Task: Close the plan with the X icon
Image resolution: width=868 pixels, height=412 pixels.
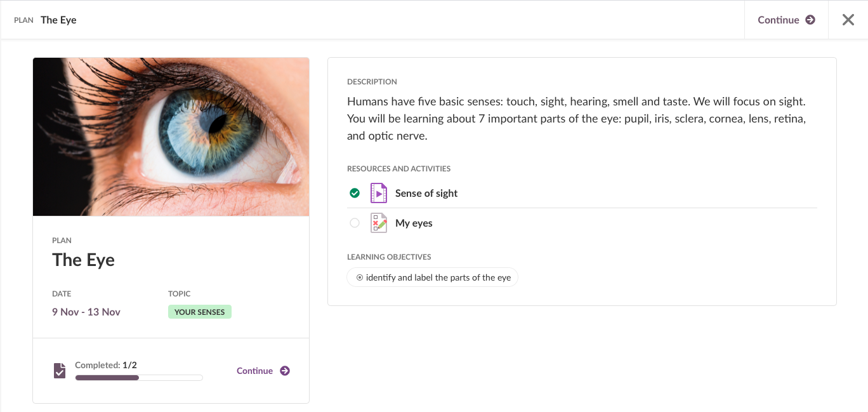Action: [x=848, y=20]
